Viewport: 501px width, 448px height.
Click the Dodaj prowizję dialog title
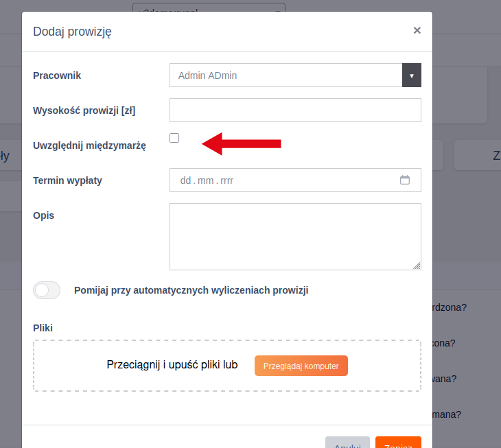pyautogui.click(x=72, y=31)
